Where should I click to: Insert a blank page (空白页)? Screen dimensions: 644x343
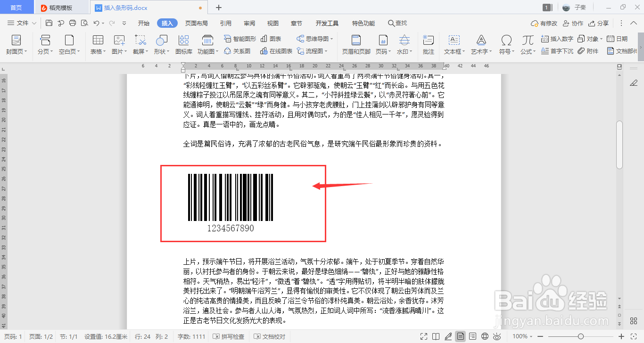pos(69,45)
